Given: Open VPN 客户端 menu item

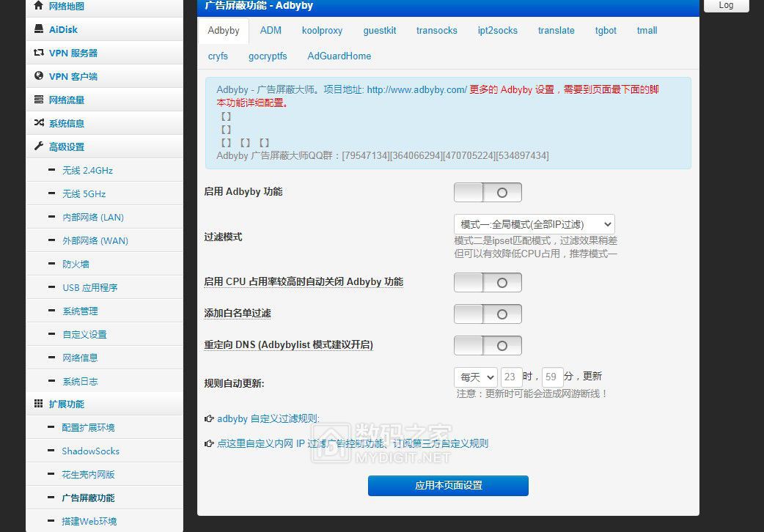Looking at the screenshot, I should [x=104, y=76].
